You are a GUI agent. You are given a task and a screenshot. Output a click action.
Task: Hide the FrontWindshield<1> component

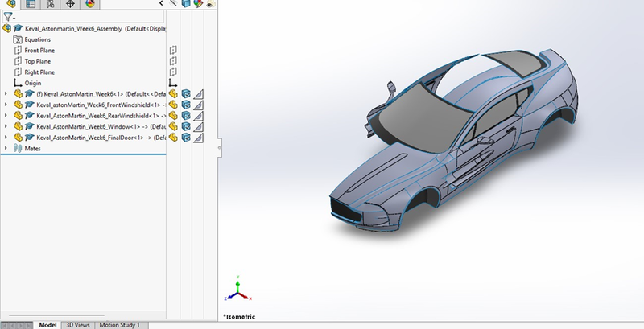(x=173, y=105)
